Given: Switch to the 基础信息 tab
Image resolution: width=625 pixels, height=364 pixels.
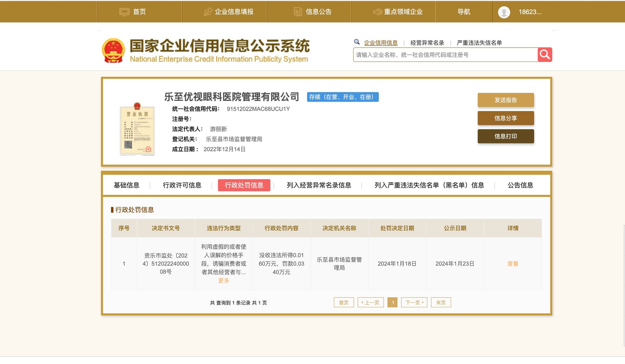Looking at the screenshot, I should click(x=127, y=185).
